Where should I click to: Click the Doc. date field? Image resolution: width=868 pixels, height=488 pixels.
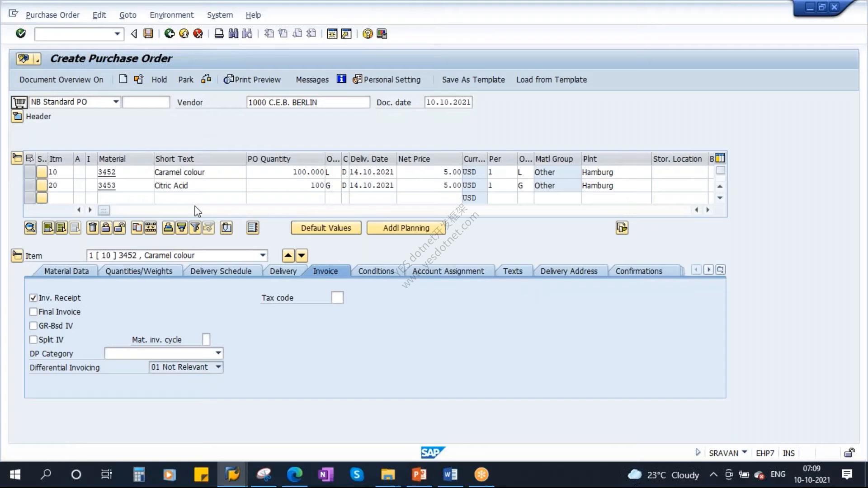click(x=448, y=102)
